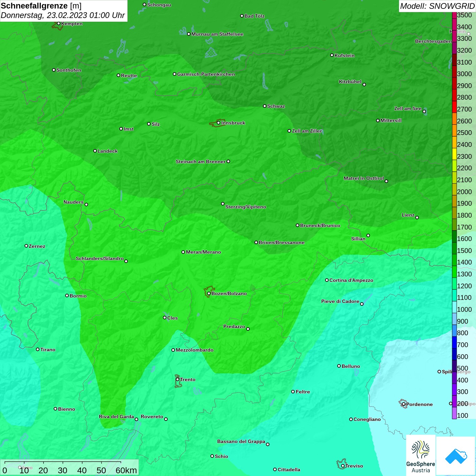The image size is (476, 476).
Task: Select the Mittersill label
Action: click(x=391, y=120)
